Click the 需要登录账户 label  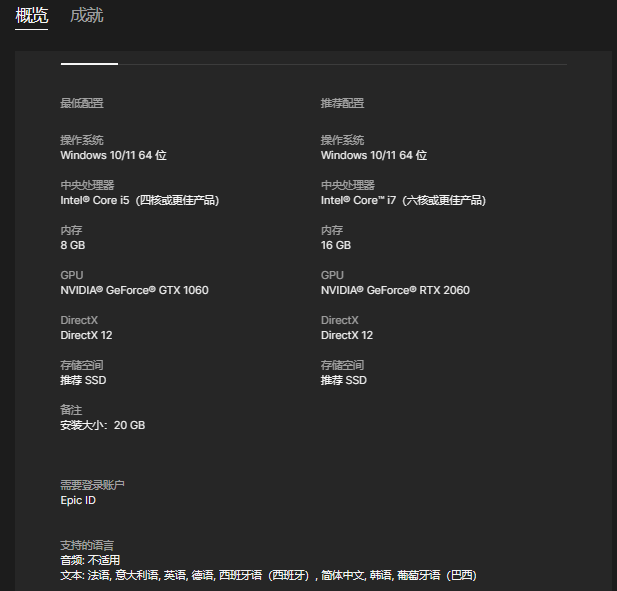coord(92,485)
